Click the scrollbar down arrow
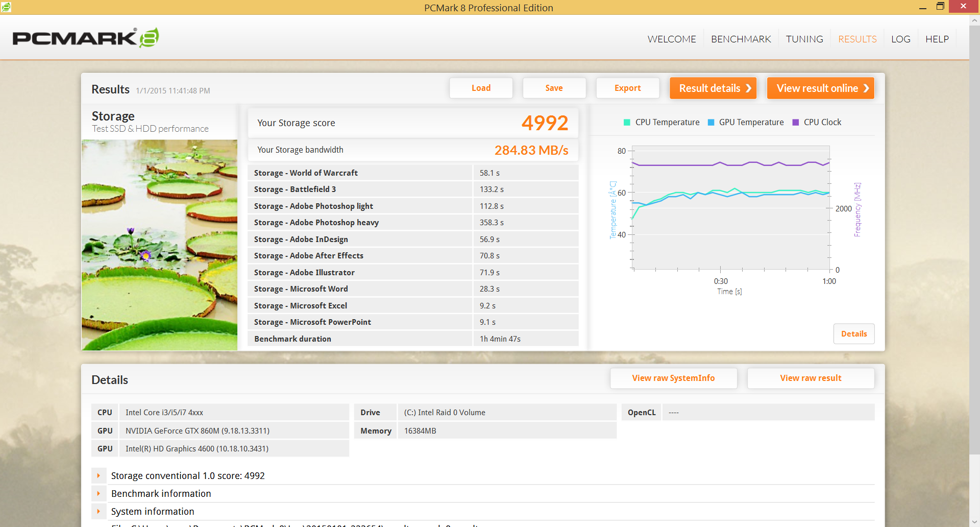The height and width of the screenshot is (527, 980). click(x=974, y=522)
